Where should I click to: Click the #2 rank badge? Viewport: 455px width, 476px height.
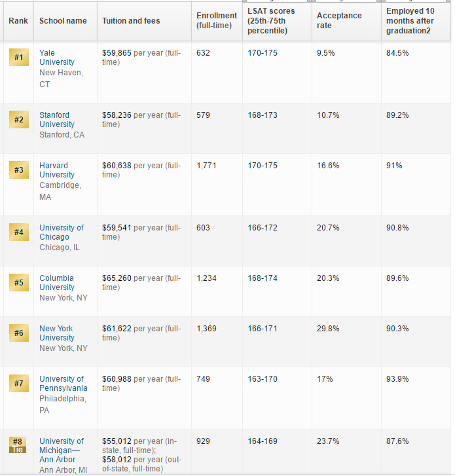click(x=18, y=120)
